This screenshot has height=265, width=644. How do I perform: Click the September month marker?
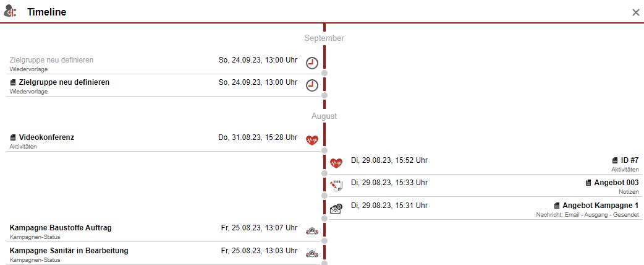(324, 38)
